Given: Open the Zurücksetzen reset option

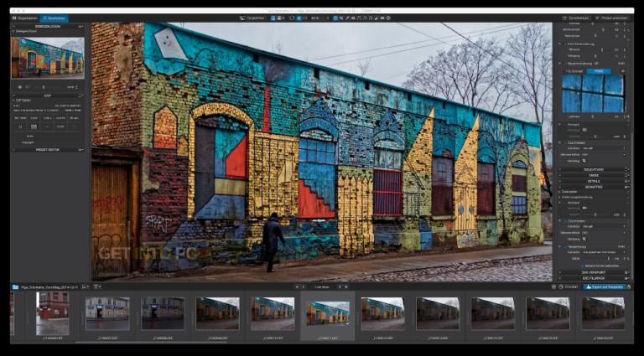Looking at the screenshot, I should tap(574, 18).
